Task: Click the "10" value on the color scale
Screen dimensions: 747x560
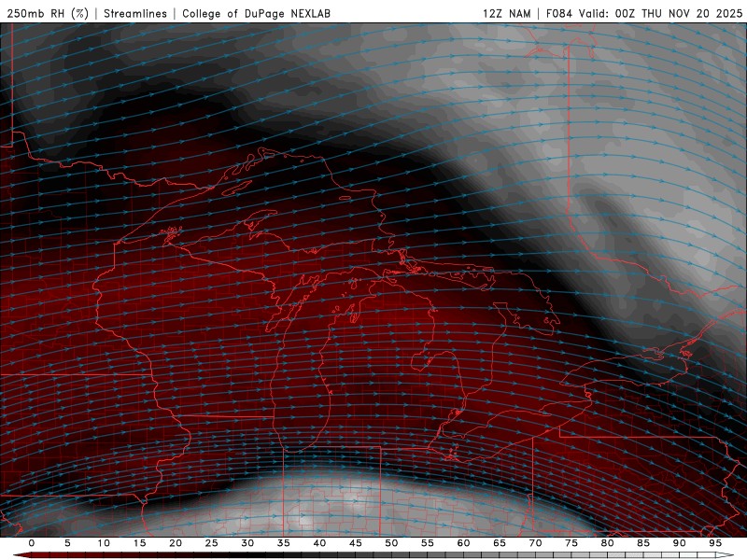Action: (x=104, y=543)
